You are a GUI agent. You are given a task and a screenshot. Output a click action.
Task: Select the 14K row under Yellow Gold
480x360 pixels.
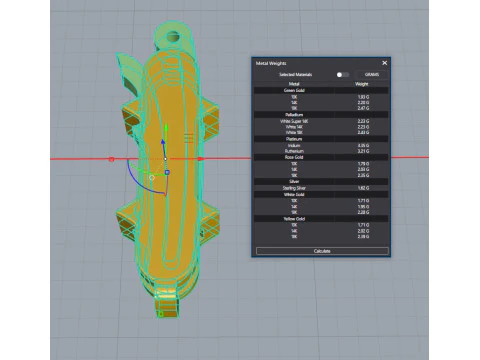pyautogui.click(x=321, y=231)
